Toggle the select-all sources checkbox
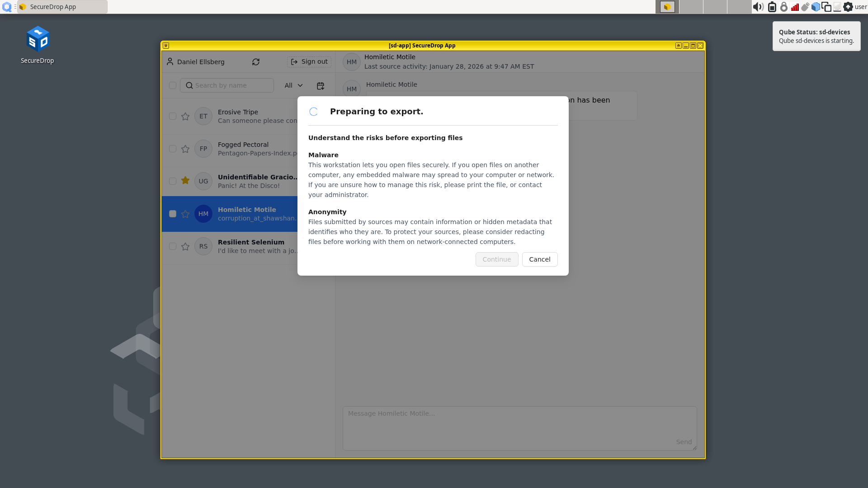 173,85
